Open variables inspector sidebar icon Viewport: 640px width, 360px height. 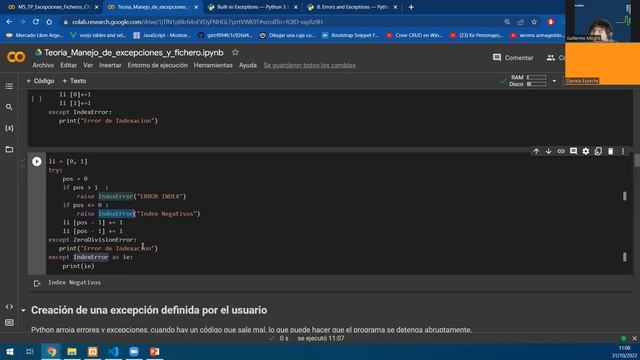coord(9,128)
